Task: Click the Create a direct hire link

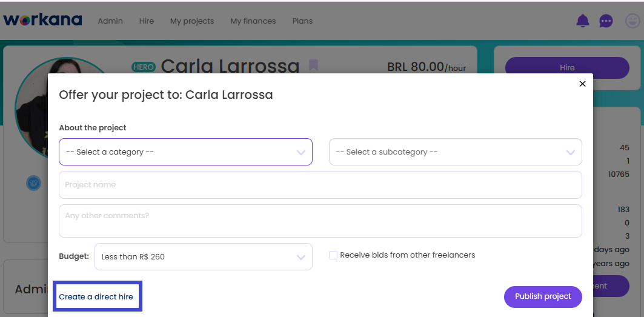Action: [96, 297]
